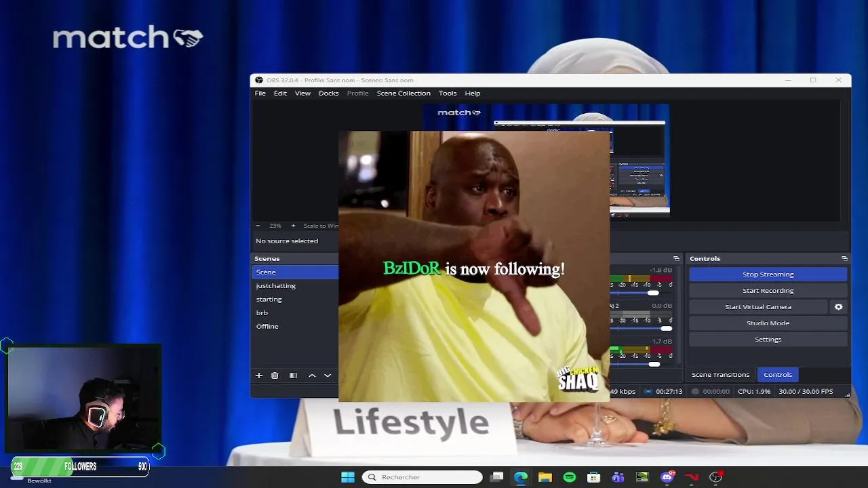Screen dimensions: 868x488
Task: Open Windows Start menu
Action: [x=348, y=477]
